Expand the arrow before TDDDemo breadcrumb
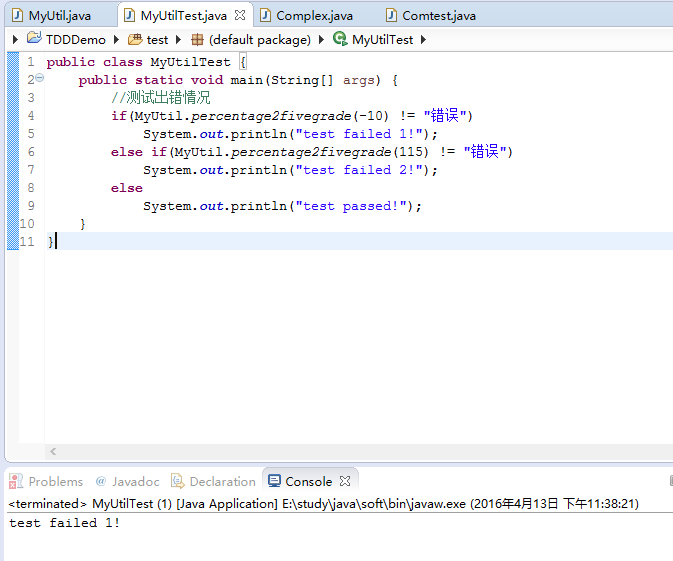Screen dimensions: 673x561 point(15,39)
